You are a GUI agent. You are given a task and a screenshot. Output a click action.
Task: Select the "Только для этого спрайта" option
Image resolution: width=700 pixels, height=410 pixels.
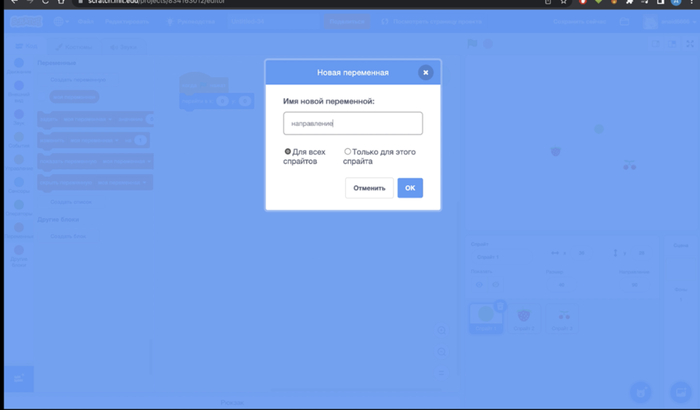tap(348, 152)
